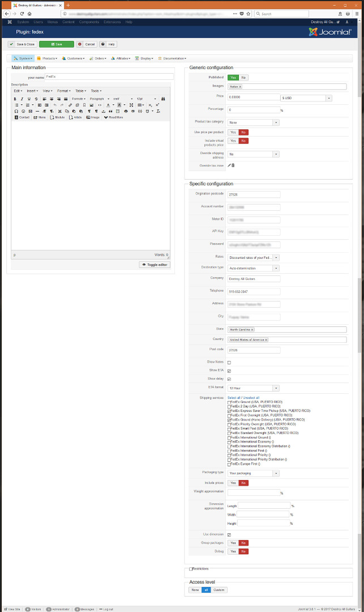Toggle bold formatting in the editor
This screenshot has width=364, height=612.
pyautogui.click(x=15, y=99)
